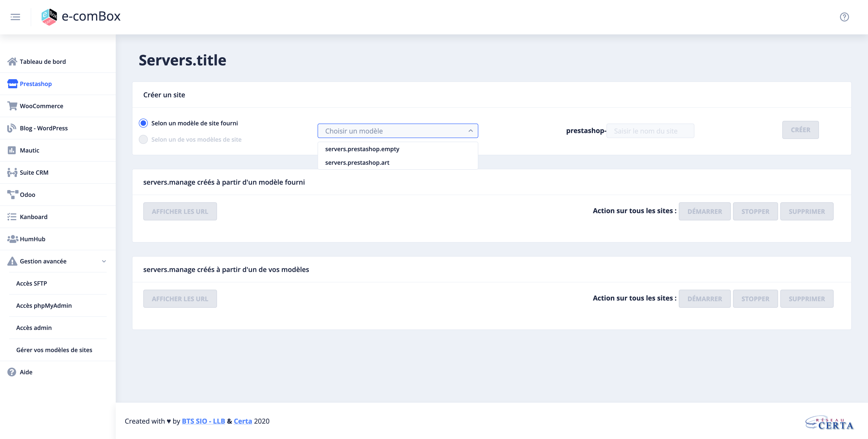Open WooCommerce menu item
The width and height of the screenshot is (868, 439).
pyautogui.click(x=58, y=106)
